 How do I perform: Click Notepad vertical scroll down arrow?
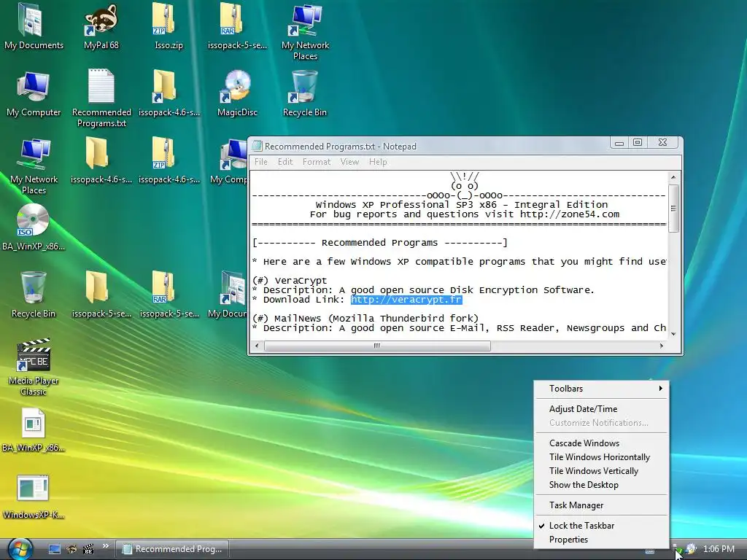673,334
